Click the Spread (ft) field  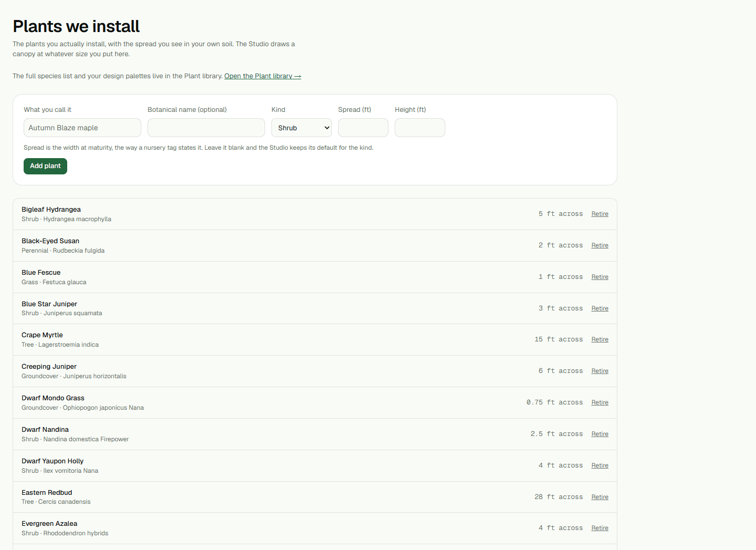point(363,128)
